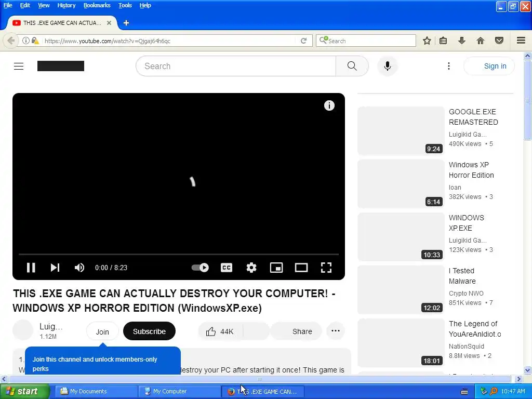Click the Join channel button
Image resolution: width=532 pixels, height=399 pixels.
click(102, 331)
